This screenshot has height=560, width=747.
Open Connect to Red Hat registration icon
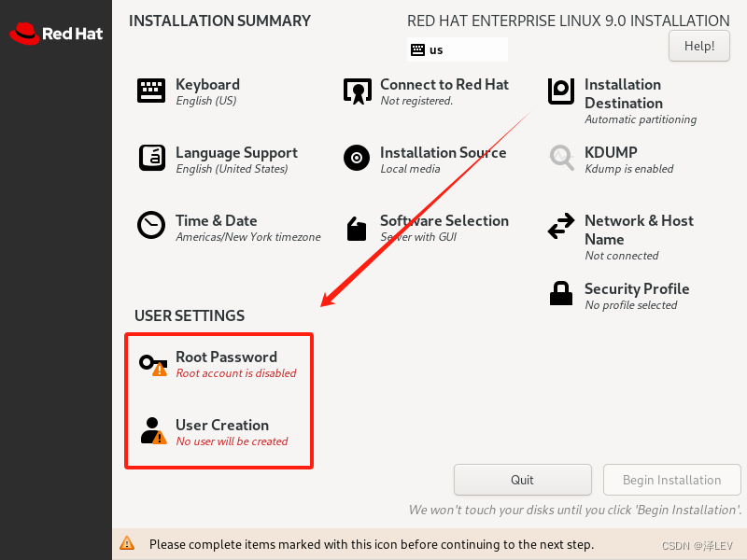tap(356, 91)
